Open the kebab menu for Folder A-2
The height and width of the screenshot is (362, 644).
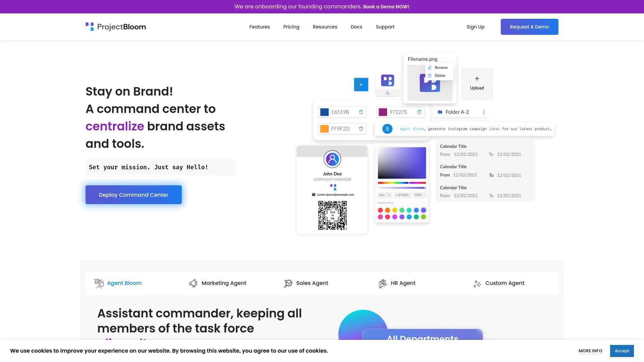(x=484, y=112)
